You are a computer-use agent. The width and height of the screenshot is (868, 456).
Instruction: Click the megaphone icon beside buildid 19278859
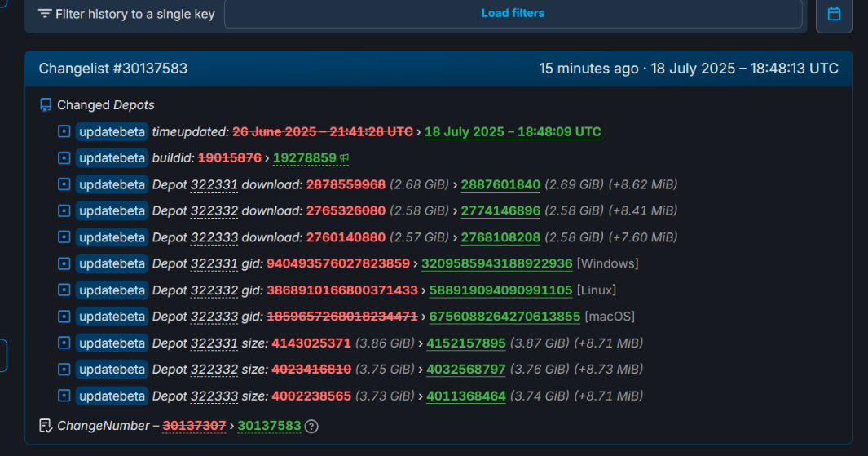click(x=345, y=158)
